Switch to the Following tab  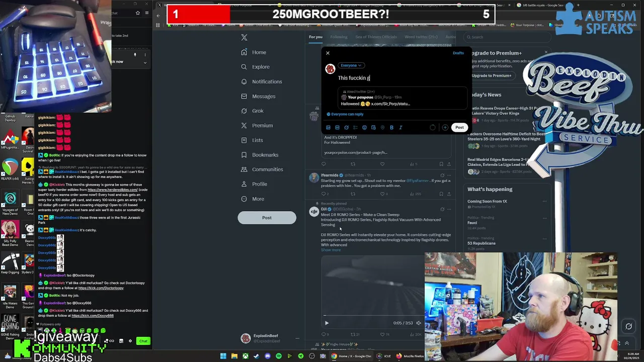[x=339, y=37]
